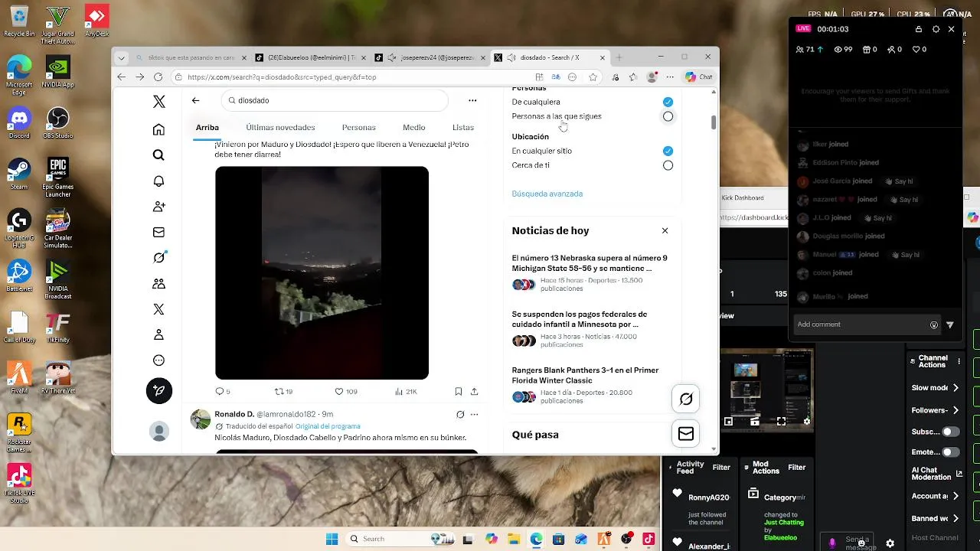980x551 pixels.
Task: Bookmark the video post
Action: (458, 391)
